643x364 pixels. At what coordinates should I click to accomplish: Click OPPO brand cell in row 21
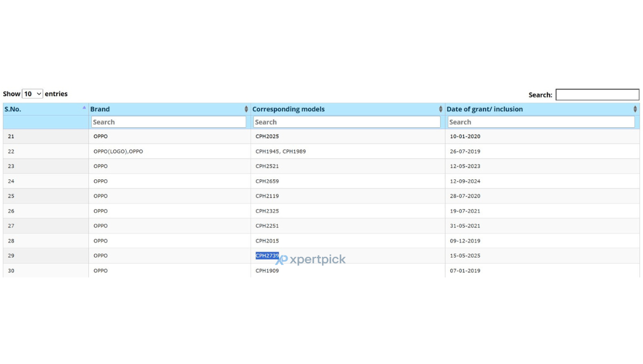click(x=169, y=136)
